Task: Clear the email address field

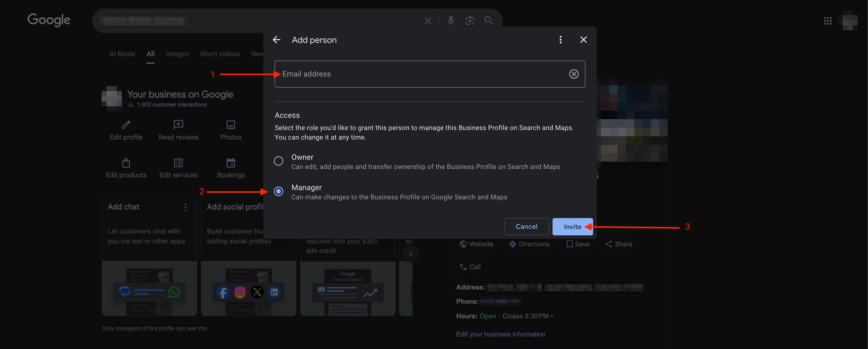Action: pyautogui.click(x=573, y=74)
